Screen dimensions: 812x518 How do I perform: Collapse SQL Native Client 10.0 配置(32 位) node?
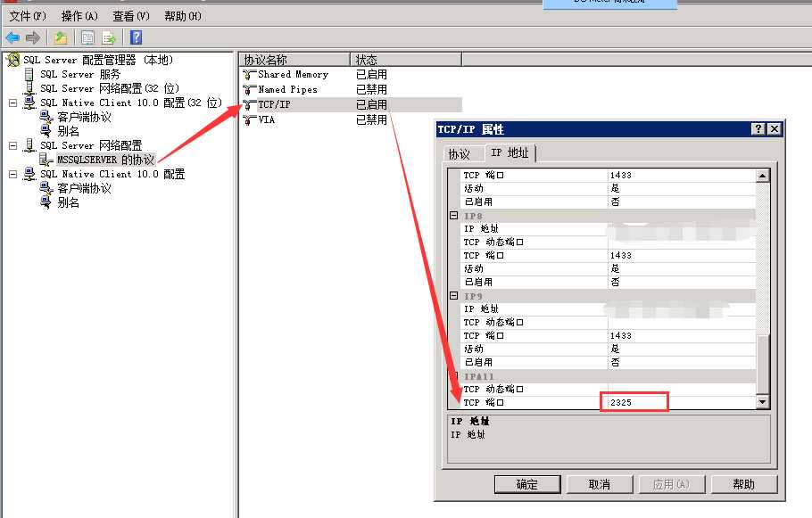click(13, 103)
